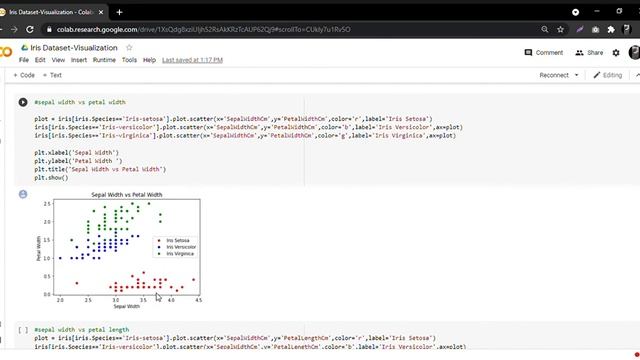The height and width of the screenshot is (360, 640).
Task: Expand the Reconnect dropdown arrow
Action: point(576,75)
